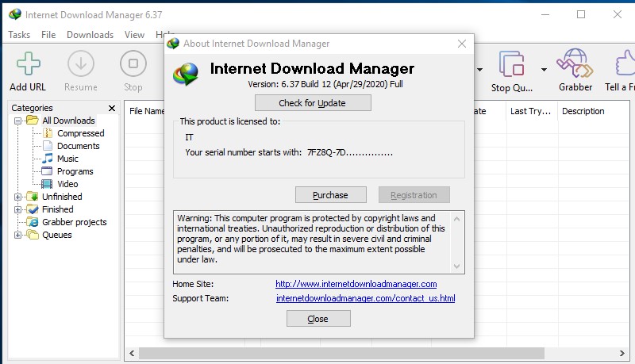The image size is (635, 364).
Task: Minimize the main IDM window
Action: [545, 14]
